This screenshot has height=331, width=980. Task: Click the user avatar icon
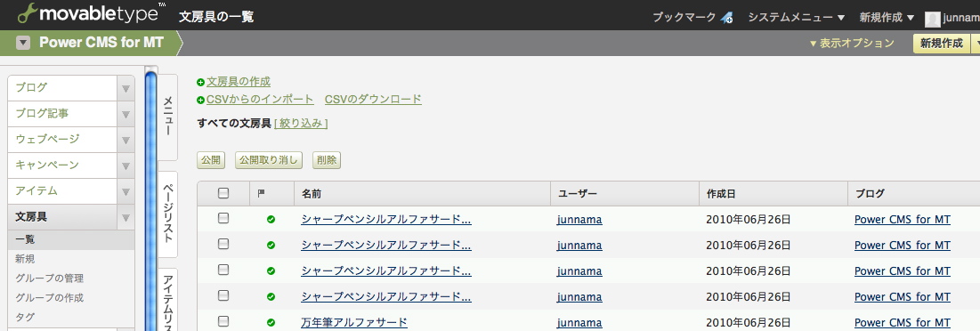point(933,19)
